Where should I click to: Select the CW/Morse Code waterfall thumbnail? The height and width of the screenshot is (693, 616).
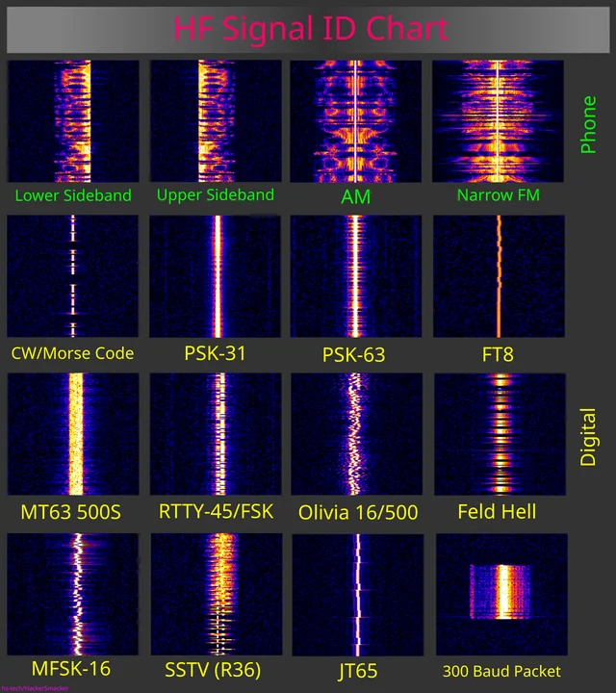tap(73, 276)
